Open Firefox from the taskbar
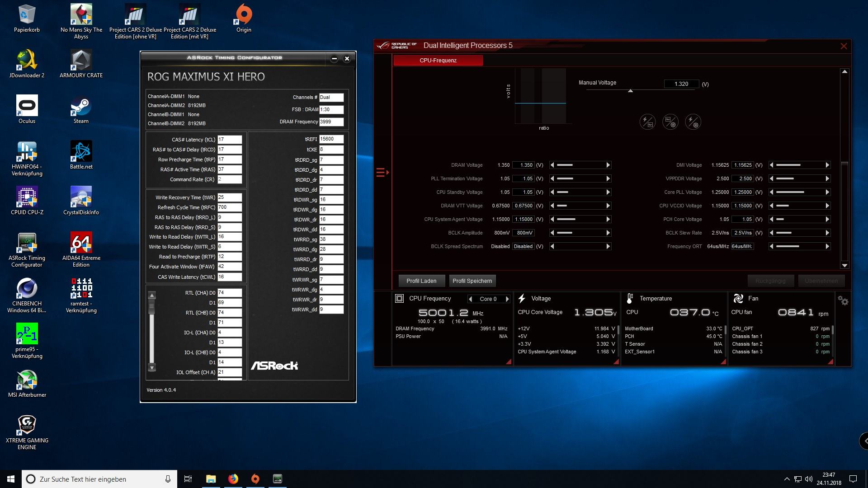Viewport: 868px width, 488px height. [x=233, y=479]
